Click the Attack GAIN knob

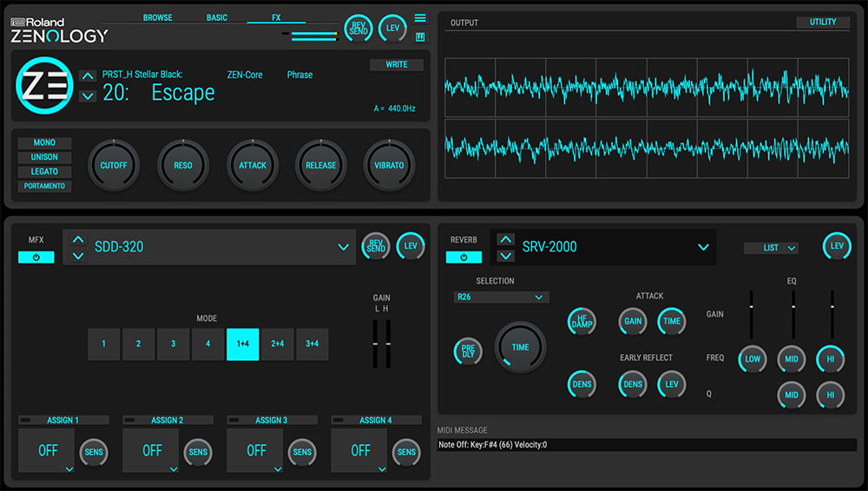633,321
